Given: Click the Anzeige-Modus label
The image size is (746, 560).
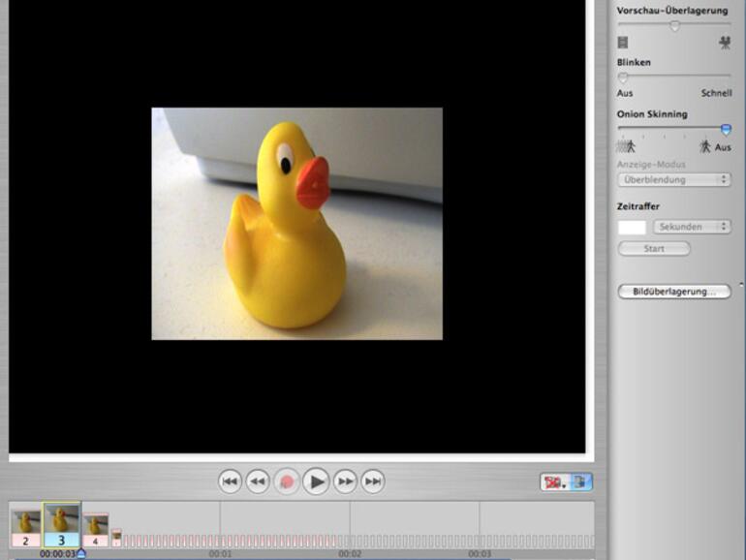Looking at the screenshot, I should 651,165.
